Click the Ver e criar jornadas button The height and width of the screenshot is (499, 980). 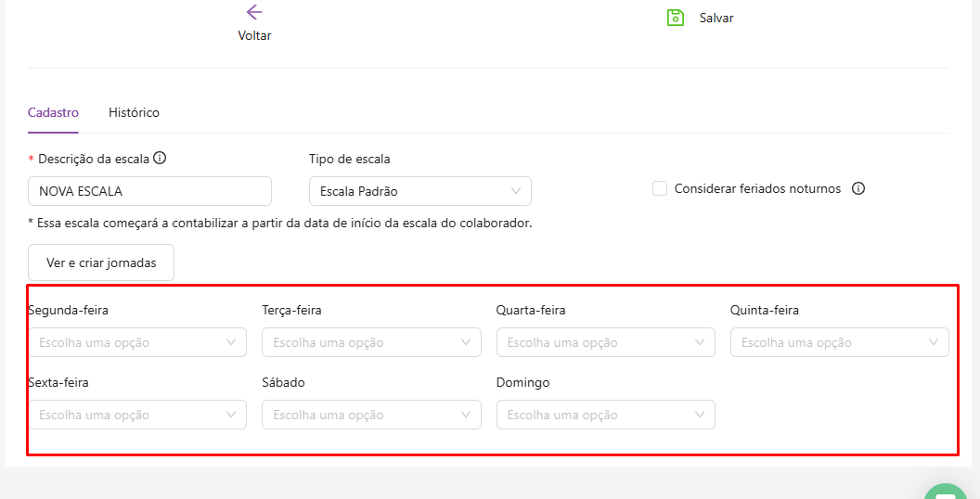coord(101,262)
